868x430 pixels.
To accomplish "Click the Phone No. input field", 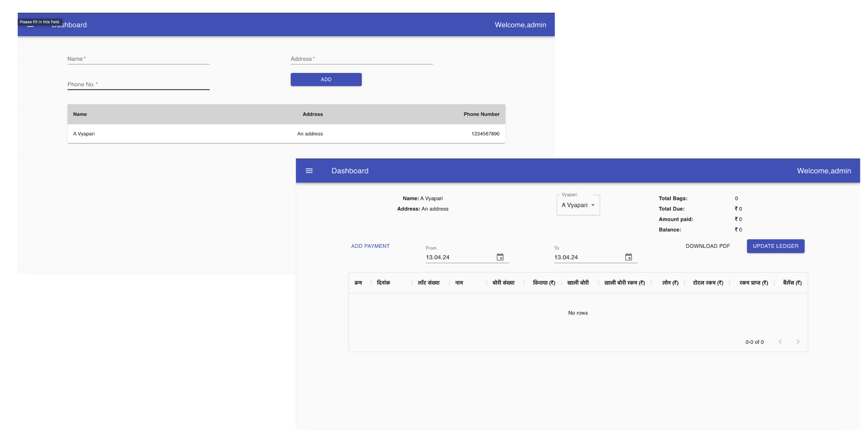I will tap(138, 85).
